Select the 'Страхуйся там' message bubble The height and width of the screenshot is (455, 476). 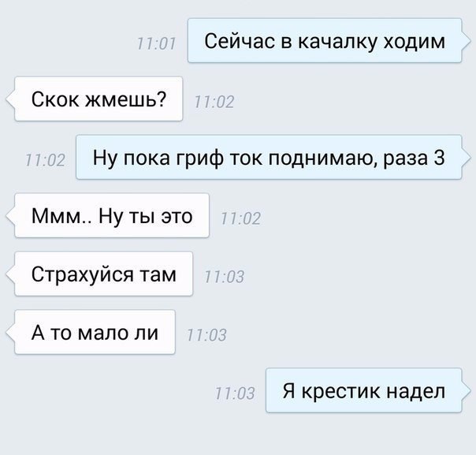coord(104,274)
